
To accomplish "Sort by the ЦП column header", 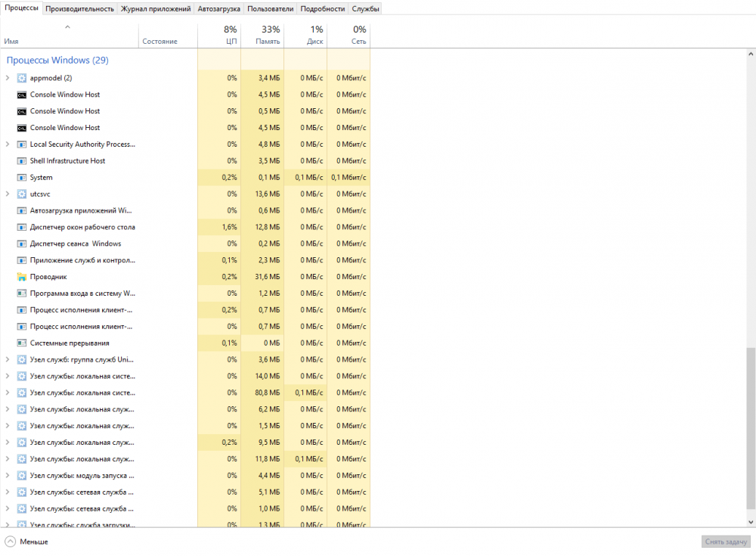I will pos(219,35).
